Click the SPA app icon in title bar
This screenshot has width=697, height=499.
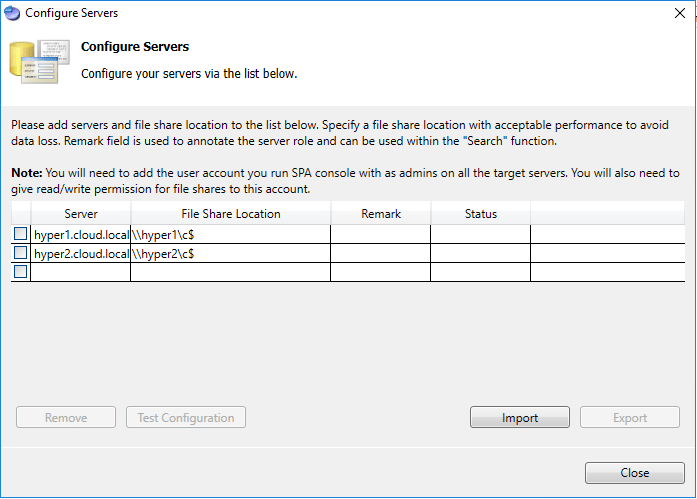[x=12, y=13]
